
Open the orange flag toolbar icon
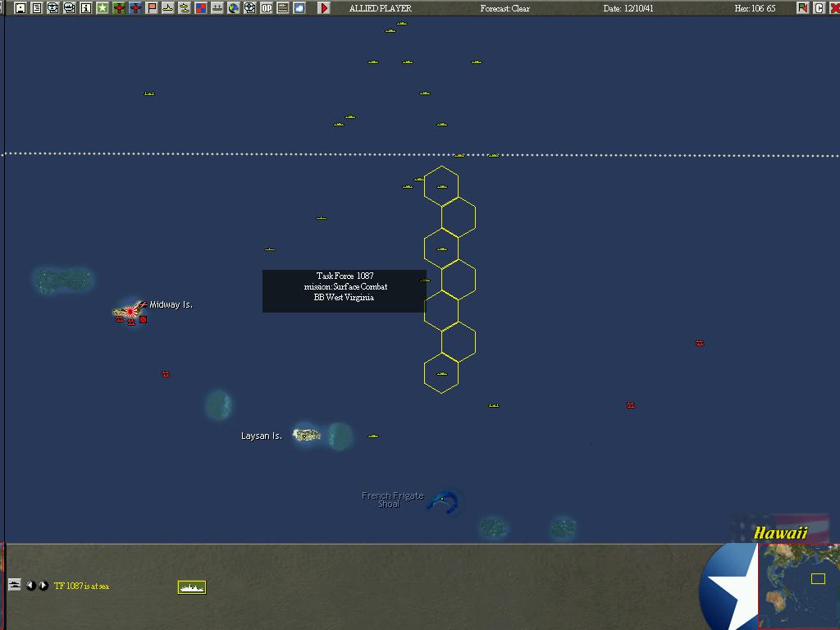coord(152,8)
